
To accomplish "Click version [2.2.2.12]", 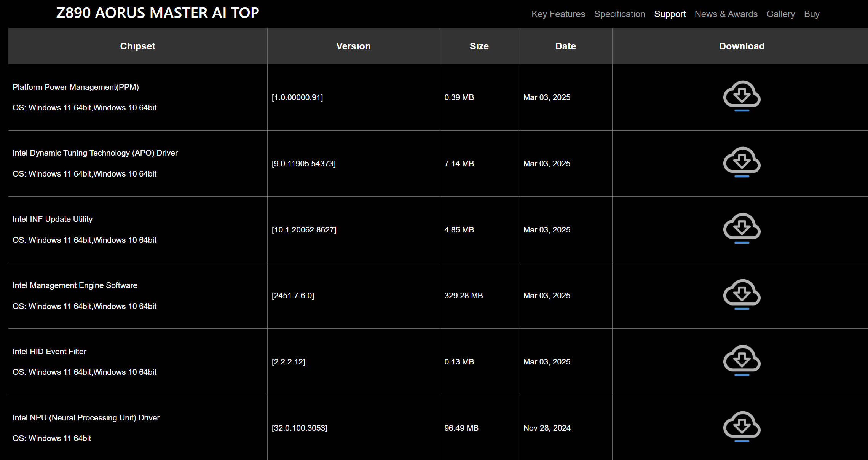I will tap(289, 362).
